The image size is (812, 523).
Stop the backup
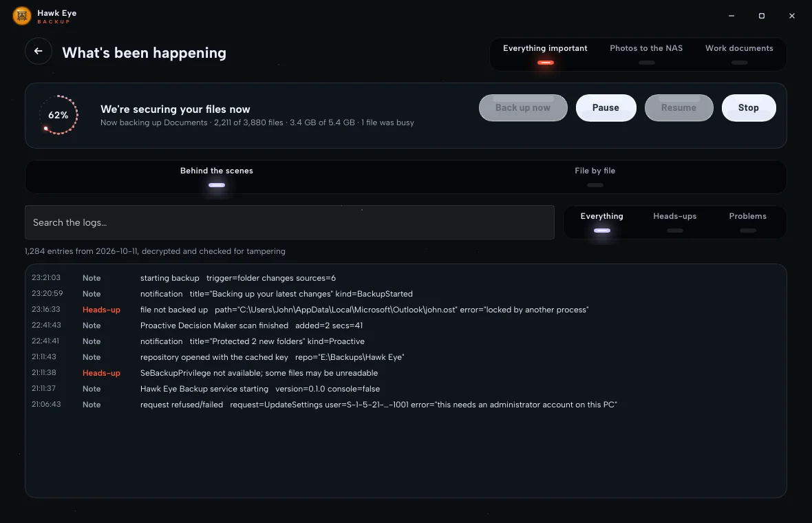tap(748, 108)
